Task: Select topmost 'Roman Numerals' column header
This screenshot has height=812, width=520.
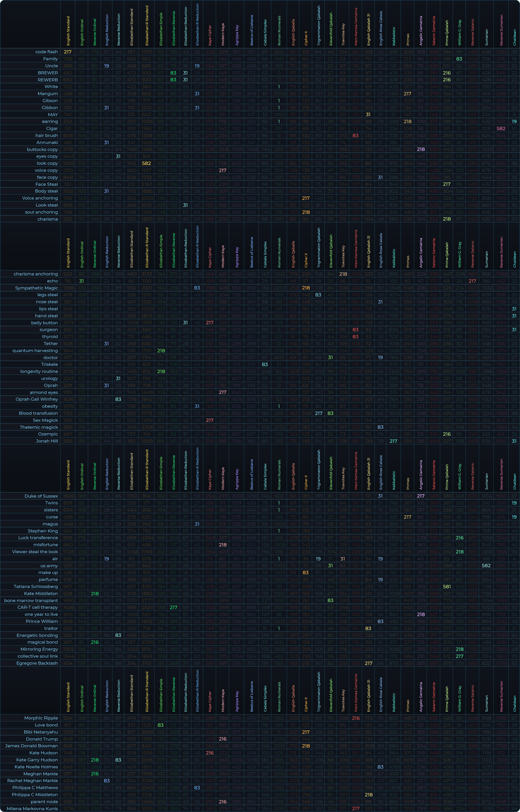Action: pos(279,30)
